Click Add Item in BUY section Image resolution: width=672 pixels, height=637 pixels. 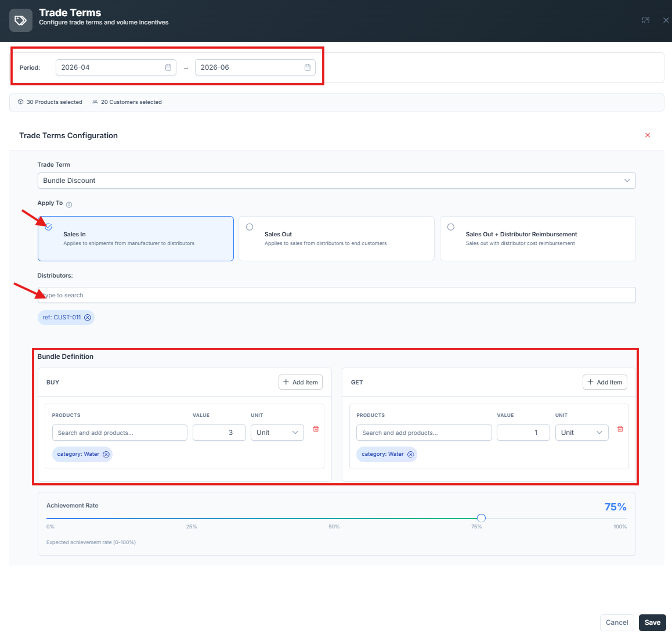(x=301, y=382)
